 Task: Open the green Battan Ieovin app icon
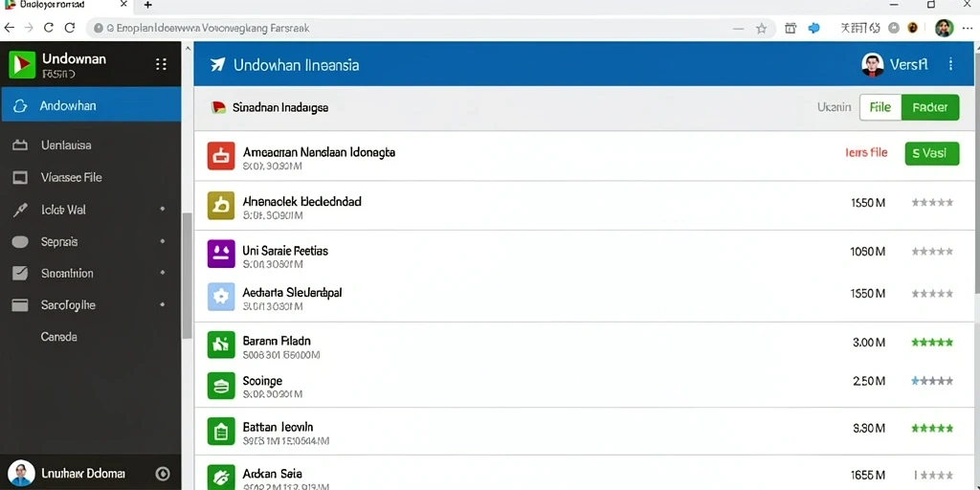point(221,432)
